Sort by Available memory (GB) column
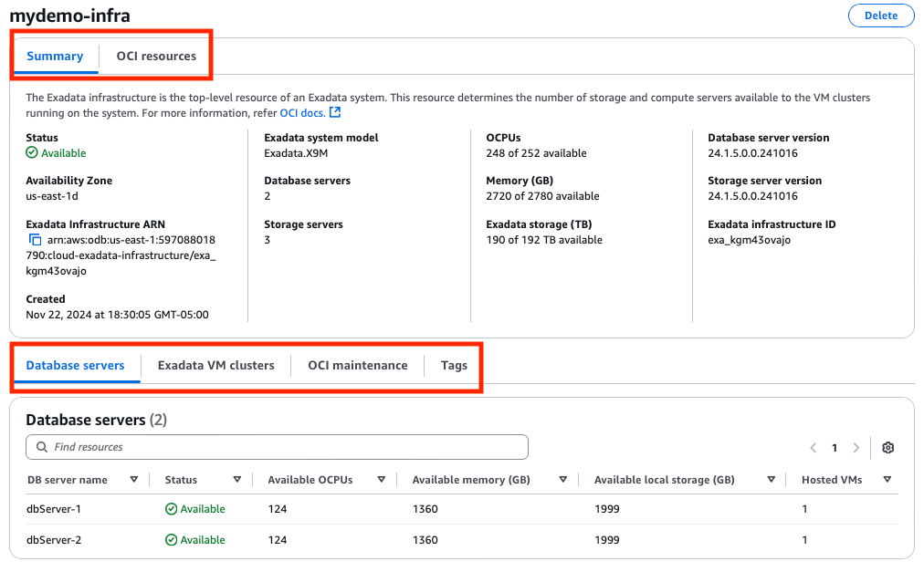The image size is (924, 572). pyautogui.click(x=563, y=480)
